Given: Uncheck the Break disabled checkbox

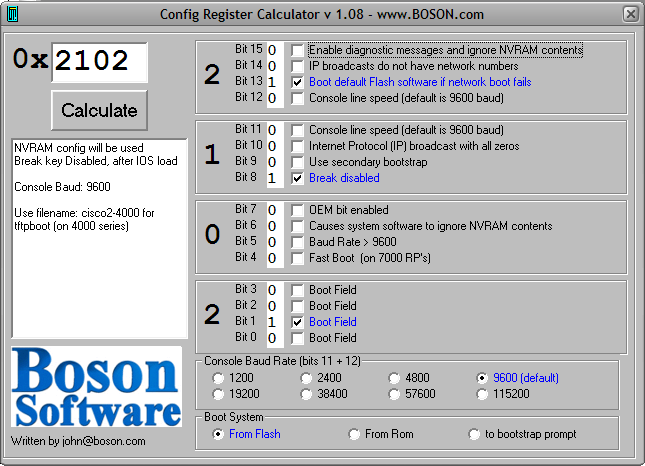Looking at the screenshot, I should 297,179.
